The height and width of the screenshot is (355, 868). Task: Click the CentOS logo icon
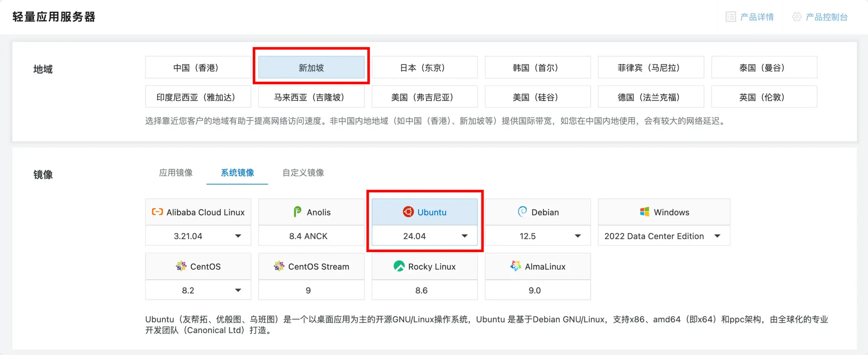pos(181,266)
